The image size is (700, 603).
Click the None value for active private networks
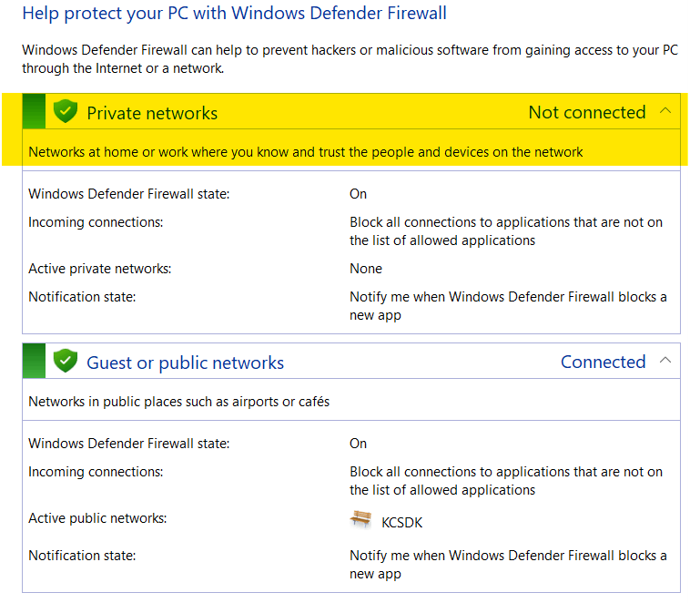pos(366,269)
